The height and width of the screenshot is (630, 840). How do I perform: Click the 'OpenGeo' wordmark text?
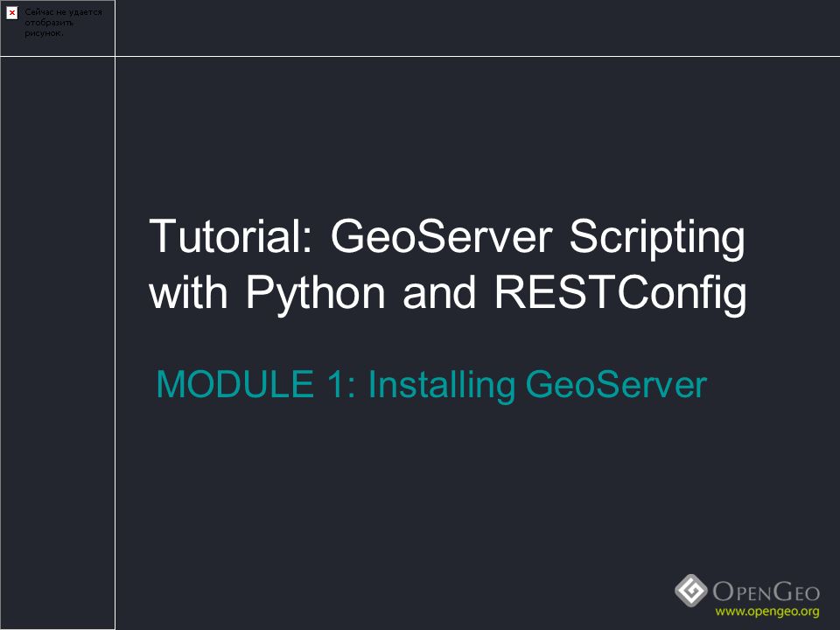(766, 591)
